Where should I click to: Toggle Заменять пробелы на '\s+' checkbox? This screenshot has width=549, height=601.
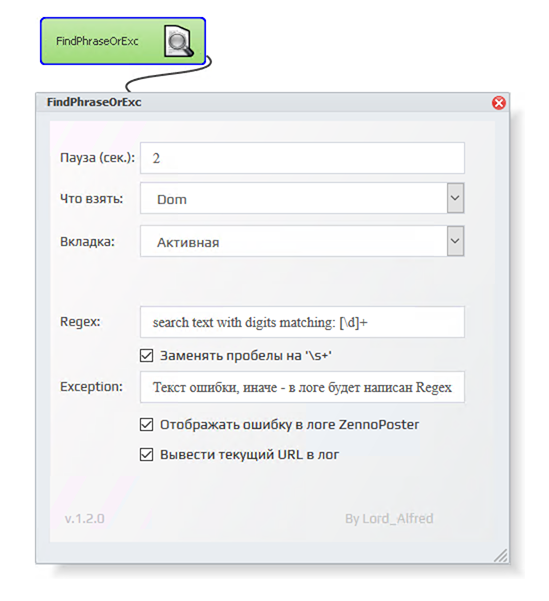click(x=146, y=356)
